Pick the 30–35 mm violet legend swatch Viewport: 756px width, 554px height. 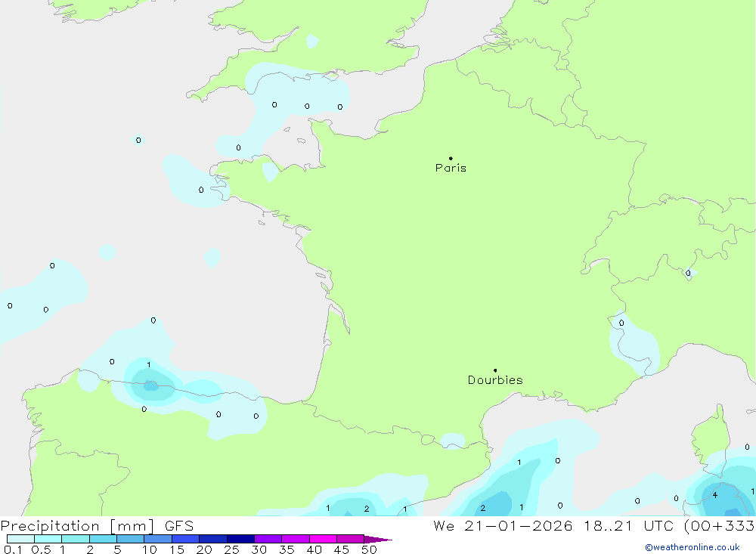(x=268, y=539)
